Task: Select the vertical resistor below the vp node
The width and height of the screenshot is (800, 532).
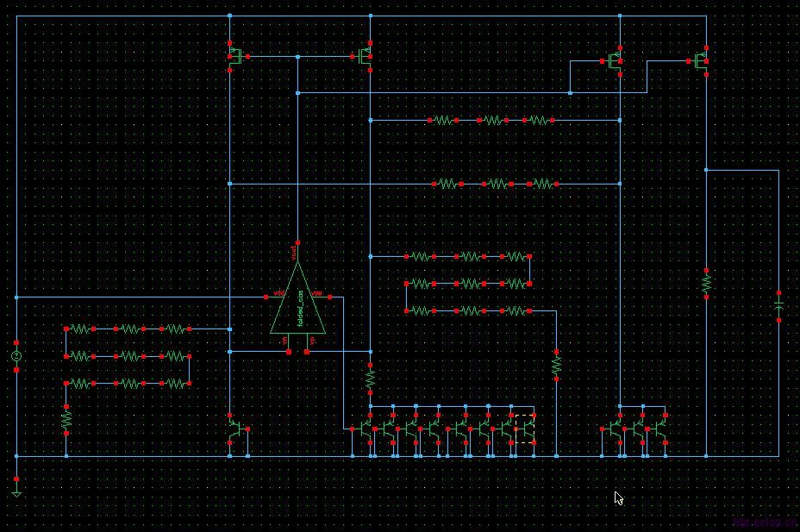Action: 371,379
